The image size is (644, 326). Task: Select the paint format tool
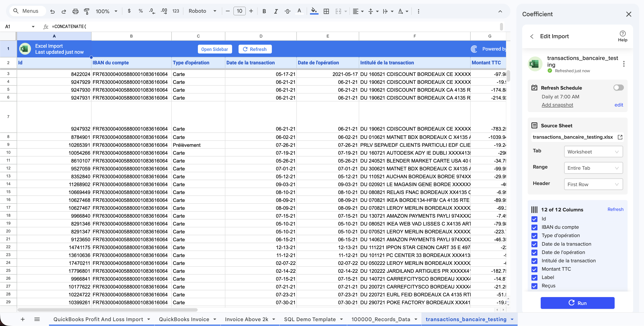[x=86, y=11]
